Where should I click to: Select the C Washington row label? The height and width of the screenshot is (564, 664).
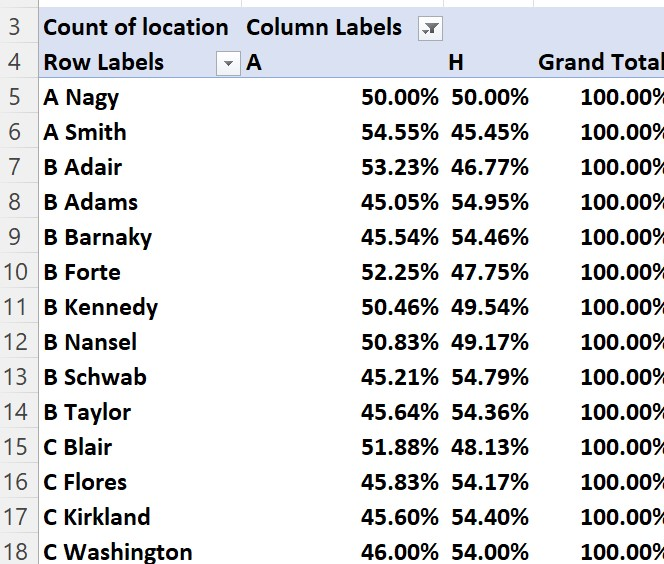(x=118, y=551)
